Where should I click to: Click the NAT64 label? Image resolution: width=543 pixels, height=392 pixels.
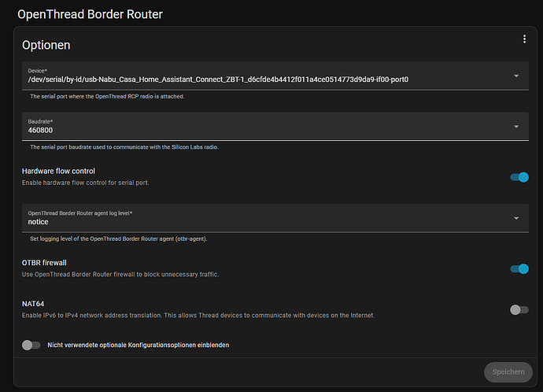pyautogui.click(x=33, y=304)
